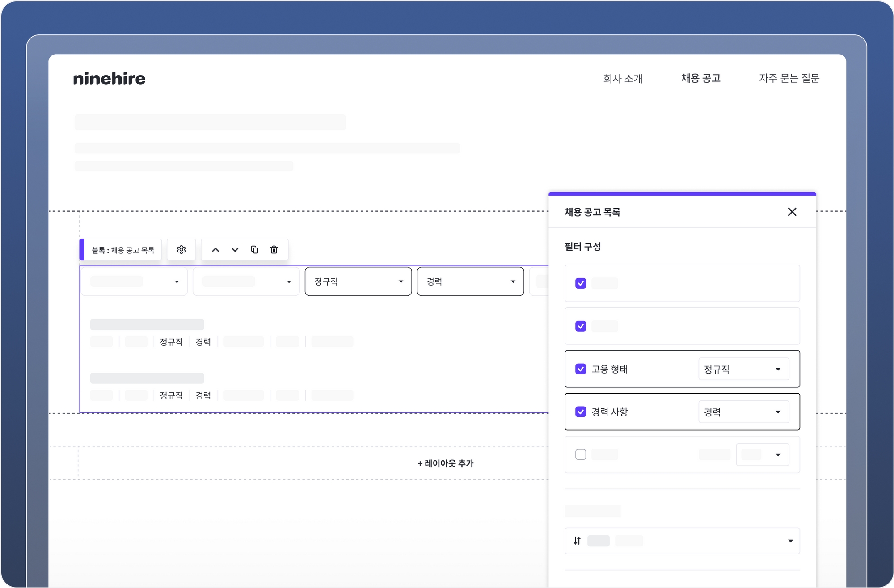Screen dimensions: 894x588
Task: Open block settings gear icon
Action: 181,249
